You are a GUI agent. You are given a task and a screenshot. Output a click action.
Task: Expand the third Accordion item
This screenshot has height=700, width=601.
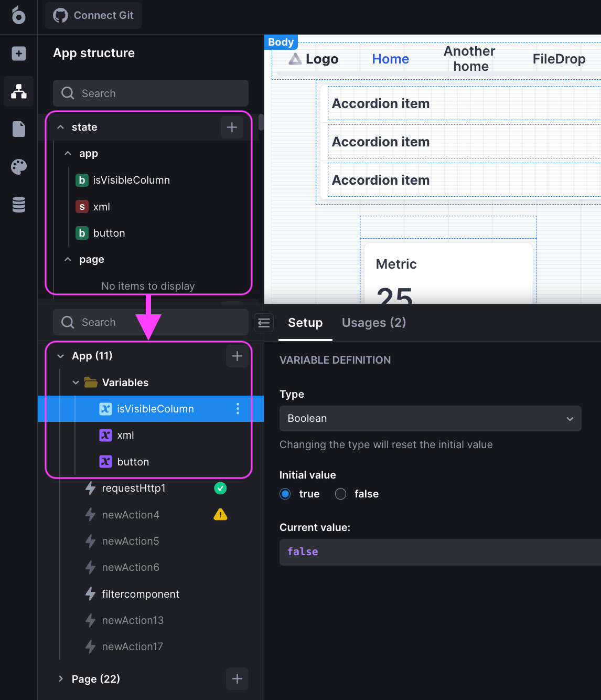click(464, 180)
